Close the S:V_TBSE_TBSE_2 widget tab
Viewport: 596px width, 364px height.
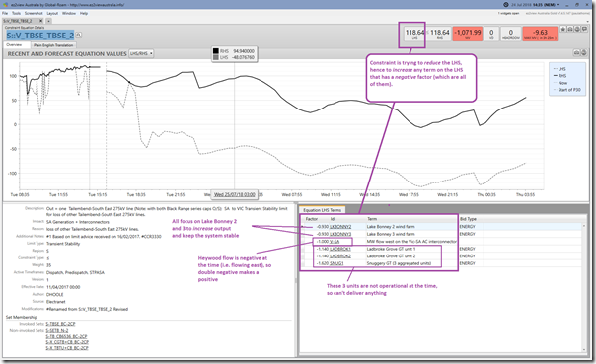click(x=41, y=21)
